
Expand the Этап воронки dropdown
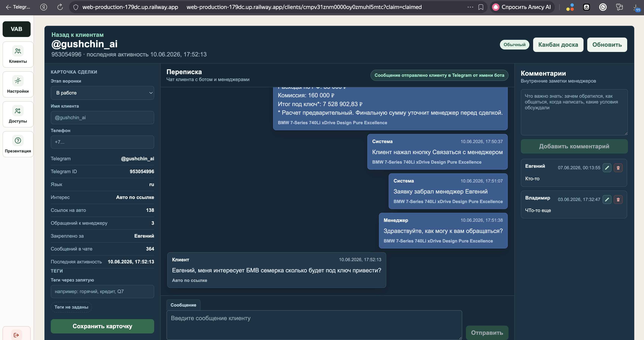click(102, 93)
